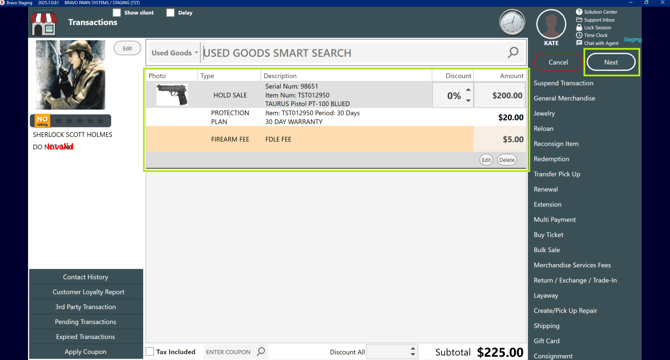Open Contact History
The height and width of the screenshot is (360, 670).
coord(85,277)
